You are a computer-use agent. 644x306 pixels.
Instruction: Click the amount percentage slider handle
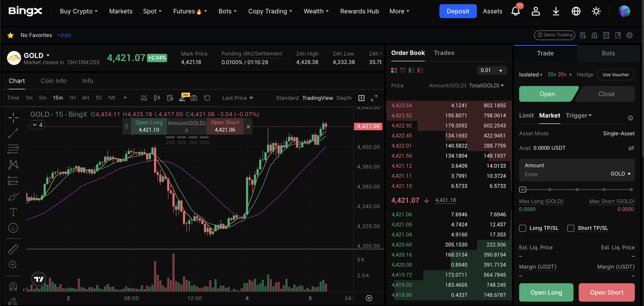[523, 190]
